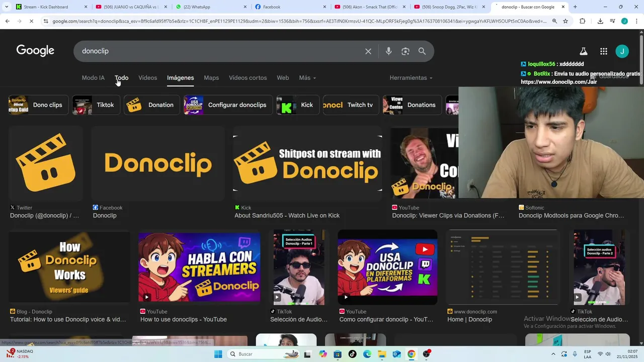The height and width of the screenshot is (362, 644).
Task: Open the Donoclip (@donoclip) Twitter link
Action: click(44, 216)
